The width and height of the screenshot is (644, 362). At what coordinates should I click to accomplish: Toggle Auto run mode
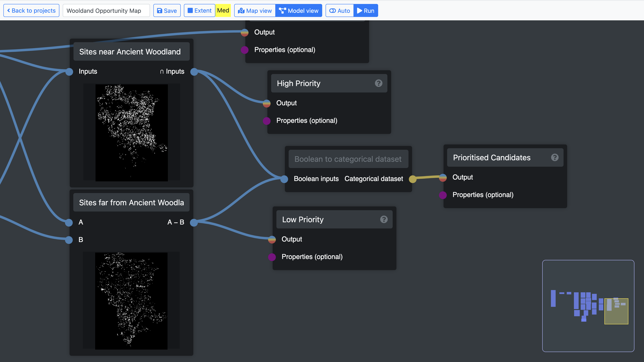(x=340, y=11)
